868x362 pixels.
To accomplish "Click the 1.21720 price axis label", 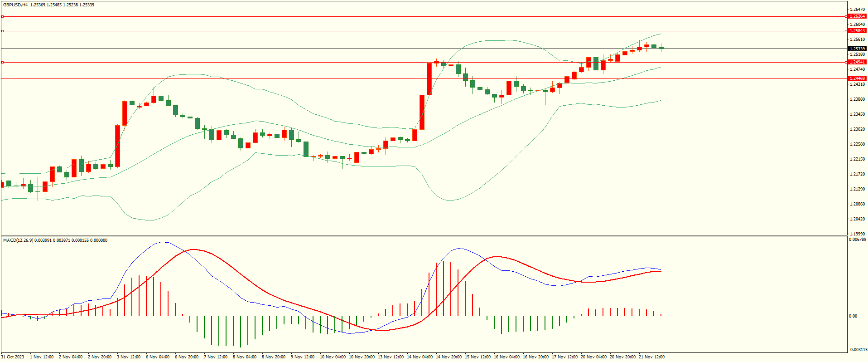I will coord(858,174).
